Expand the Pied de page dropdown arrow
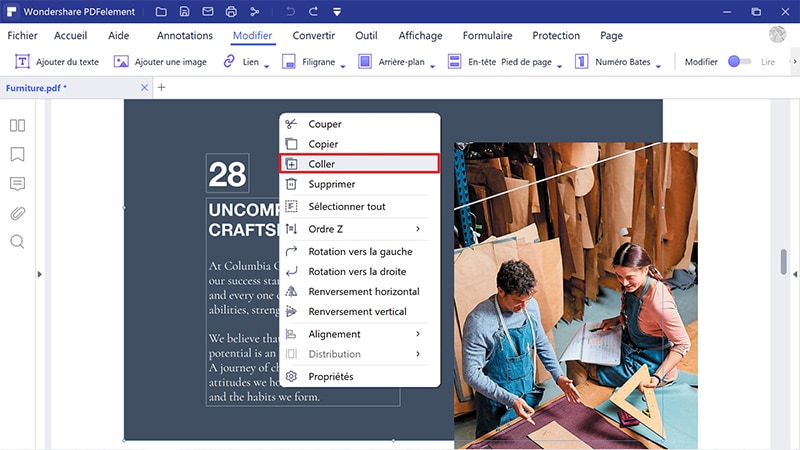 click(559, 66)
